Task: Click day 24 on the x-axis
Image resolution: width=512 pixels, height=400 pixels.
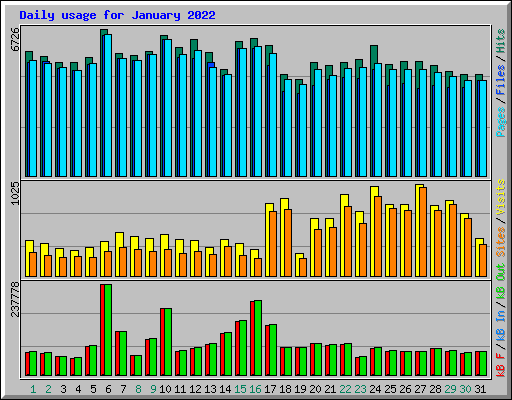Action: 375,389
